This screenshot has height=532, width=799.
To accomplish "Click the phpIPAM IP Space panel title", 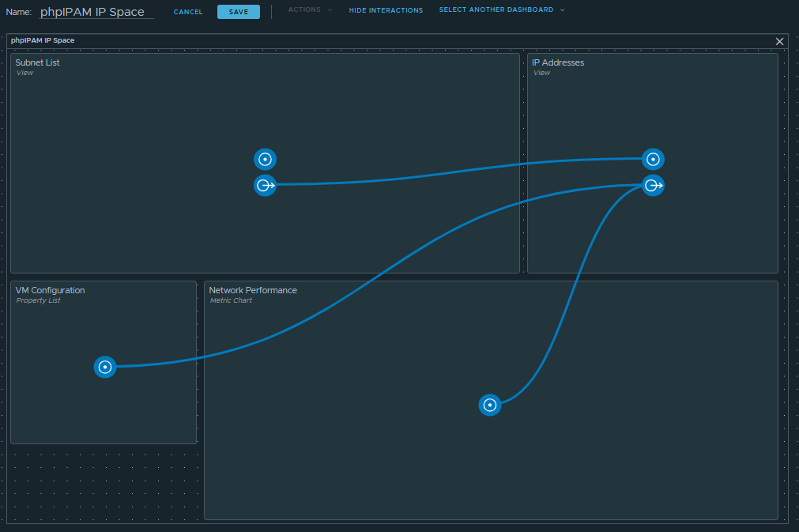I will [43, 40].
